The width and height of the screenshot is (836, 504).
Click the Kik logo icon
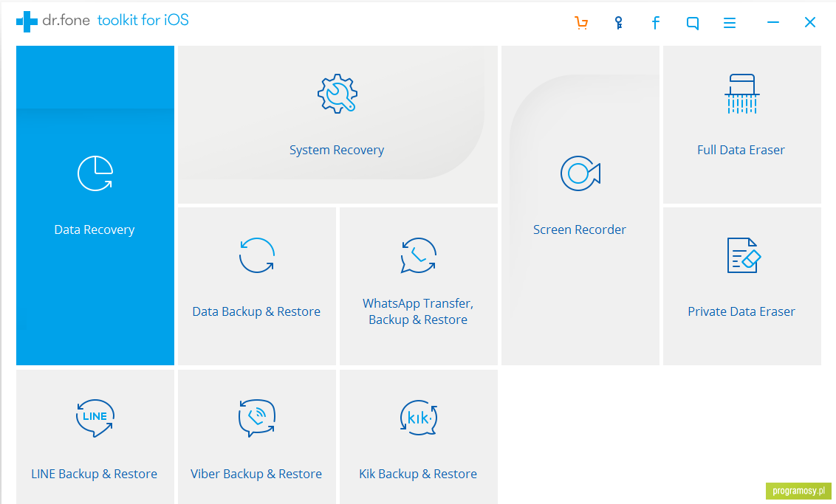tap(419, 418)
